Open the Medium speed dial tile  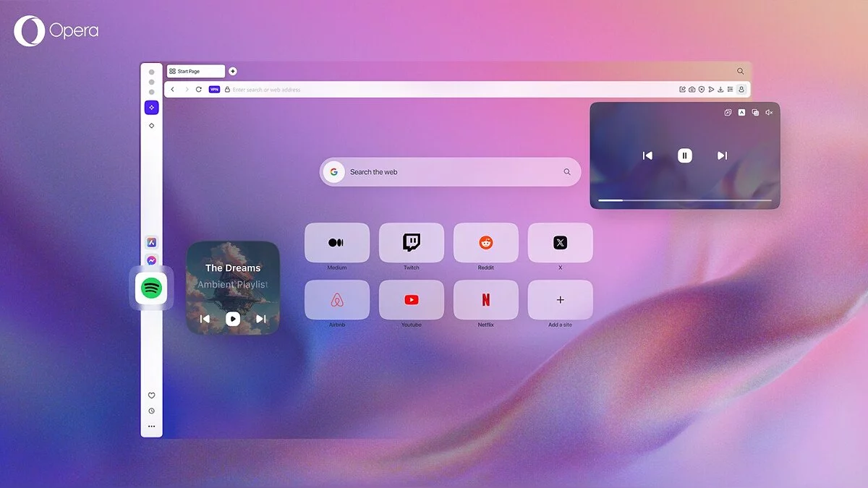pyautogui.click(x=337, y=243)
